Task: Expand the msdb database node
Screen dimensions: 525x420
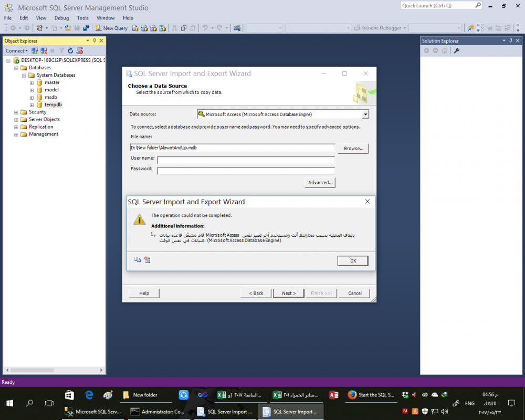Action: click(x=32, y=98)
